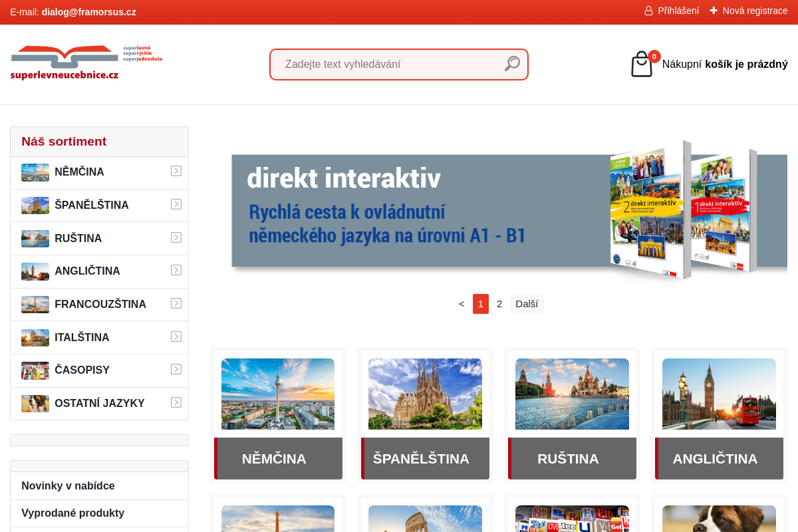Expand the ANGLIČTINA category arrow
The height and width of the screenshot is (532, 798).
[x=176, y=270]
